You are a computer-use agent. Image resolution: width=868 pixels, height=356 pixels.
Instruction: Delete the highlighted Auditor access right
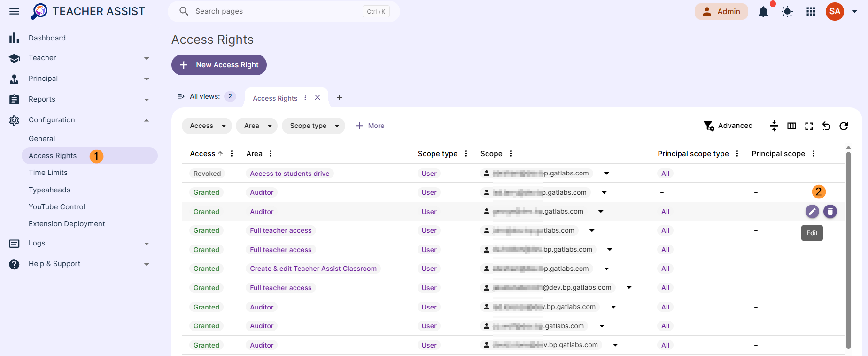(x=830, y=212)
